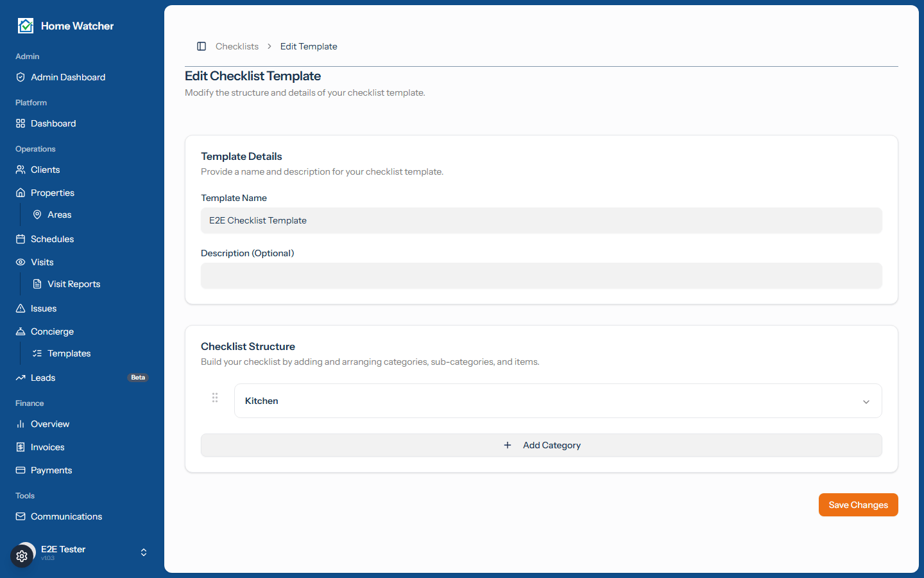Screen dimensions: 924x578
Task: Click the Admin Dashboard shield icon
Action: click(21, 77)
